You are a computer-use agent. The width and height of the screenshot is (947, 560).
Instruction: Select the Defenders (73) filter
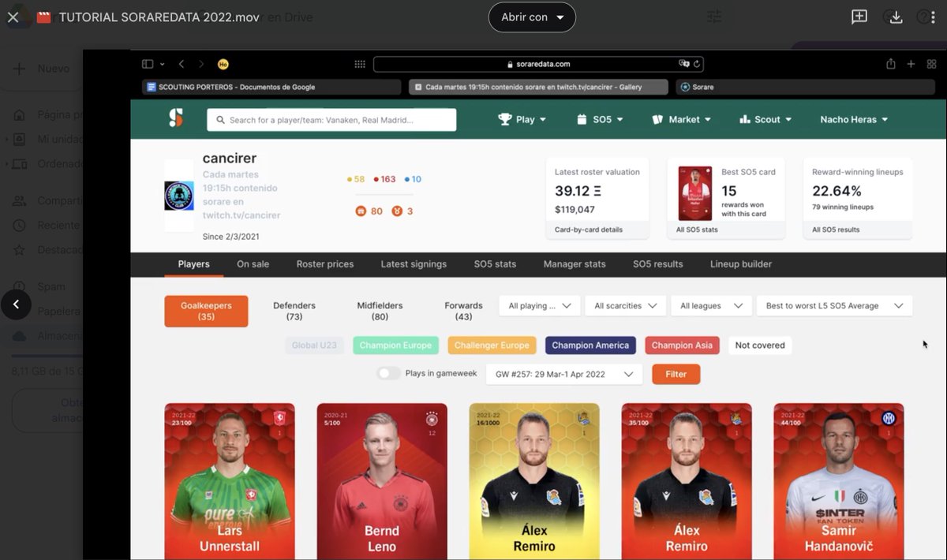pyautogui.click(x=294, y=311)
